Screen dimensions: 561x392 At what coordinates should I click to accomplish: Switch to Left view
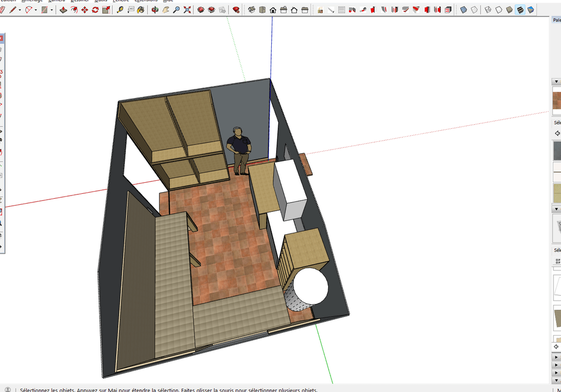pyautogui.click(x=305, y=10)
